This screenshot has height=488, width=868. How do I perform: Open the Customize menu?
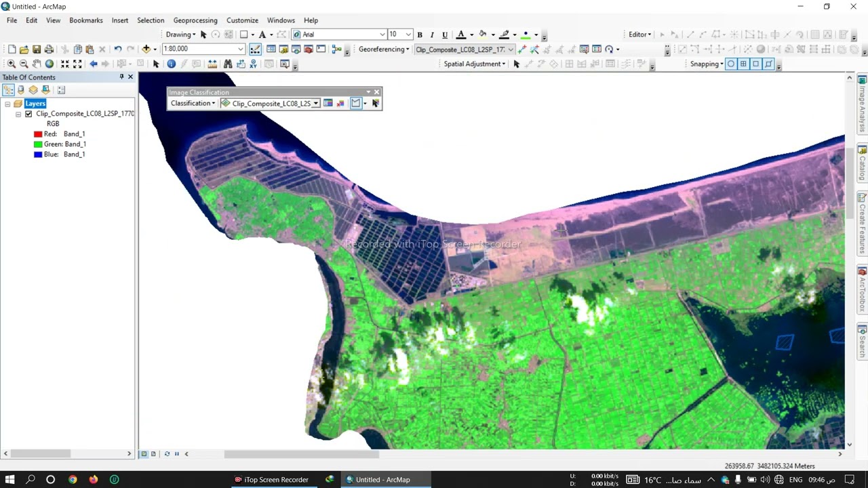click(242, 20)
